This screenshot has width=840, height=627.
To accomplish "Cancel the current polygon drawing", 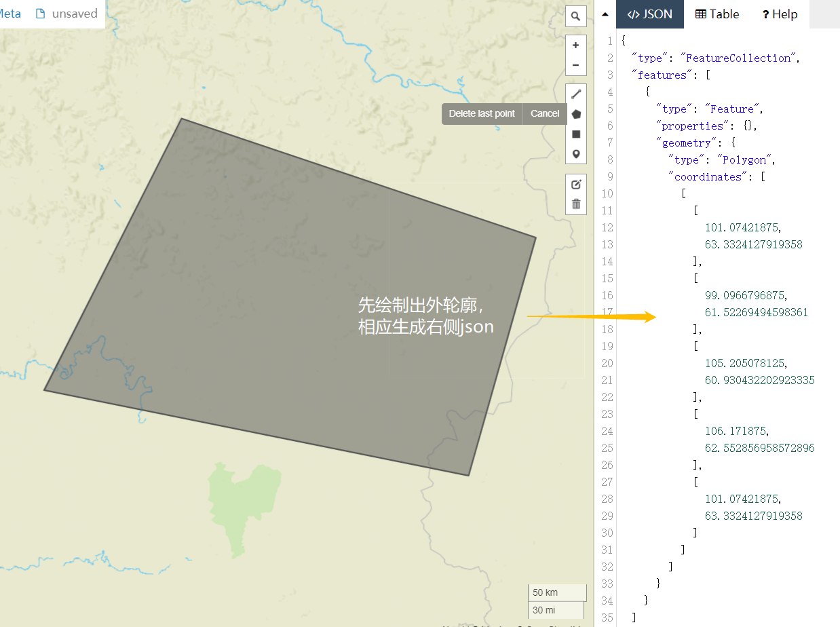I will point(544,113).
